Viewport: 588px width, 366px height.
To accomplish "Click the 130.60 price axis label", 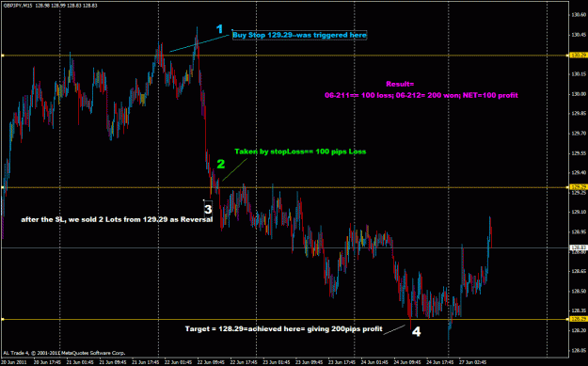I will pos(580,15).
